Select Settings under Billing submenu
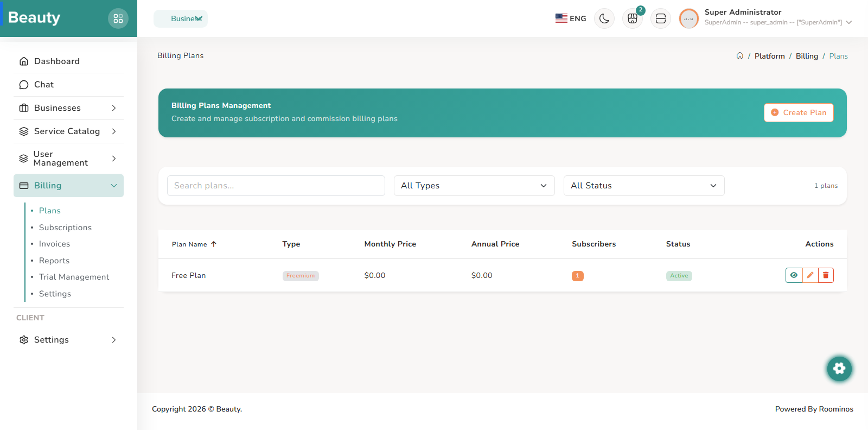Image resolution: width=868 pixels, height=430 pixels. [x=55, y=294]
